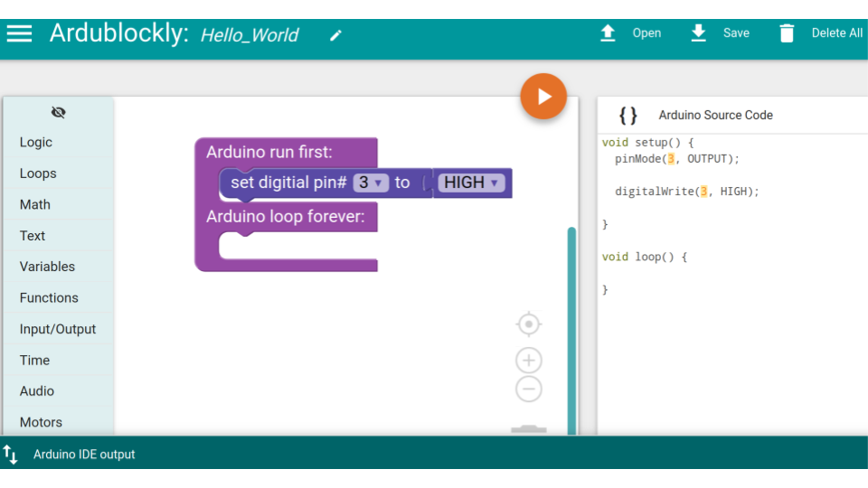Center the workspace with the target icon
868x488 pixels.
click(x=529, y=324)
